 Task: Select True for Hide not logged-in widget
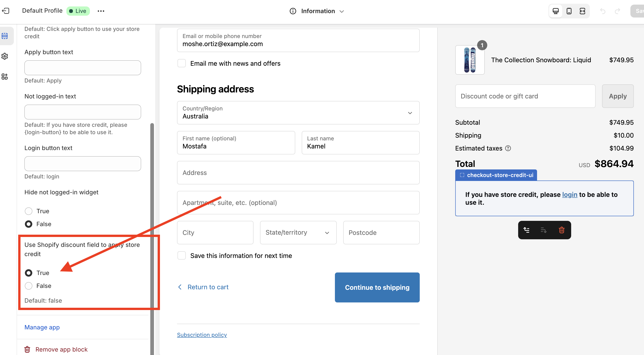[29, 211]
